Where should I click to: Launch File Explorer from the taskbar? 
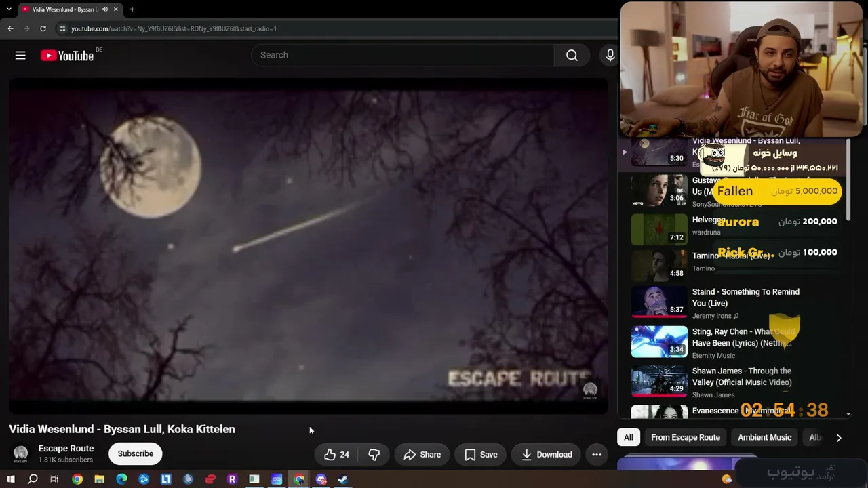tap(100, 479)
